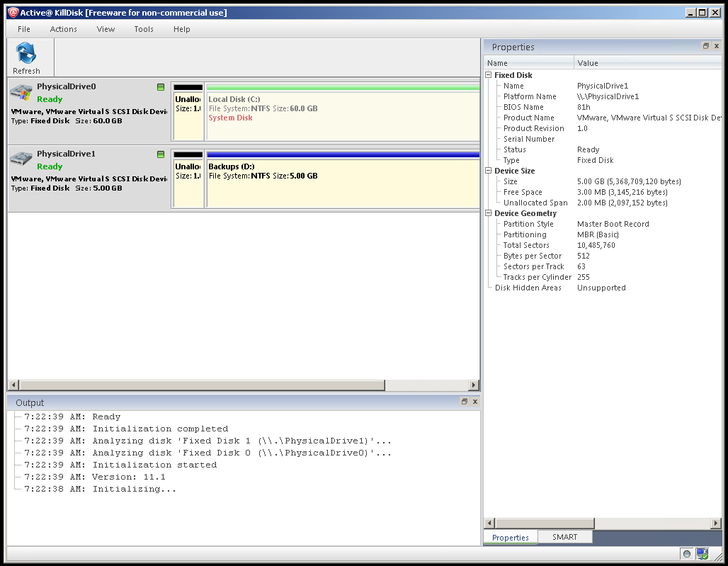Screen dimensions: 728x566
Task: Switch to the SMART tab
Action: pos(565,537)
